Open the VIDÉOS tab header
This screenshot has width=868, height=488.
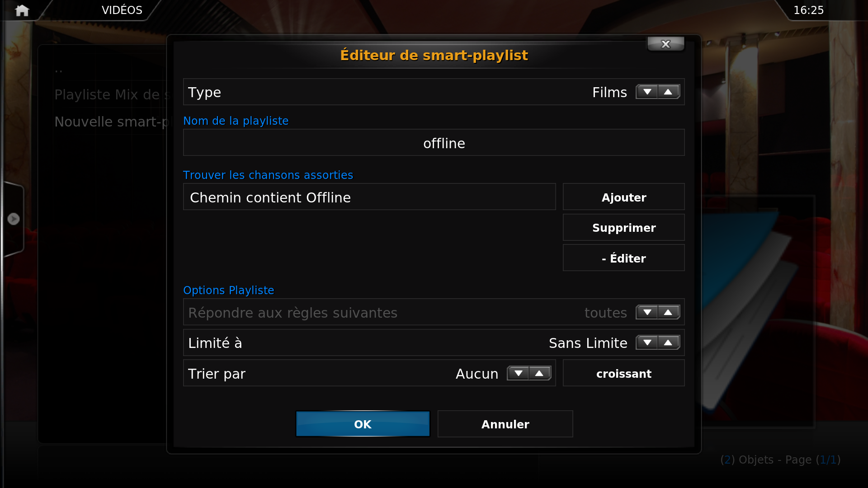click(122, 10)
